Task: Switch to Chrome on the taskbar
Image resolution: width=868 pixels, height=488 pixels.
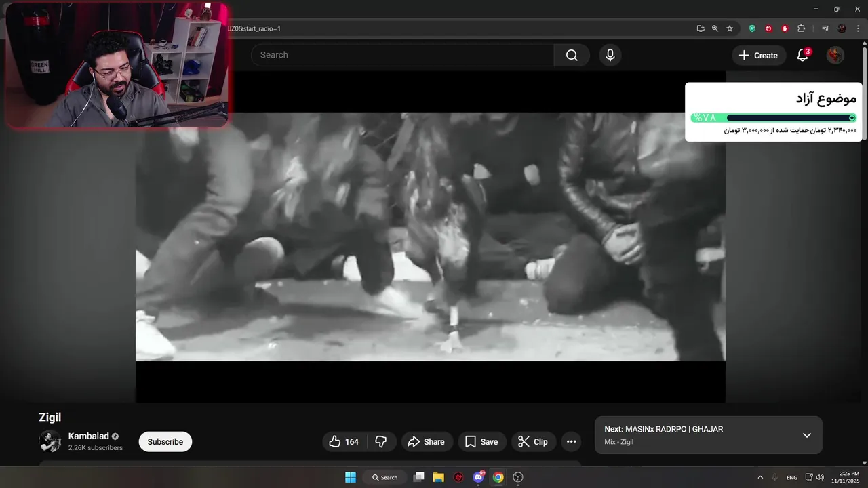Action: point(498,477)
